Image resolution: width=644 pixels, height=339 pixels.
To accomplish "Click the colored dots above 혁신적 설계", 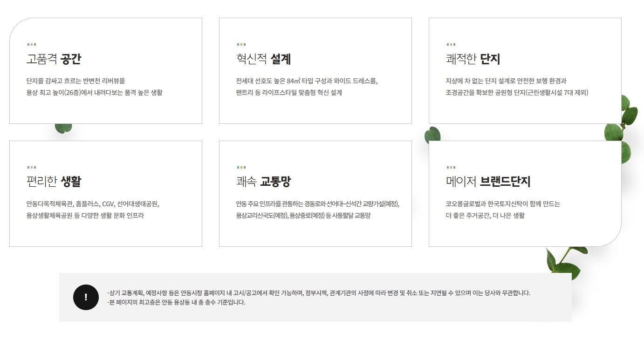I will pyautogui.click(x=241, y=45).
